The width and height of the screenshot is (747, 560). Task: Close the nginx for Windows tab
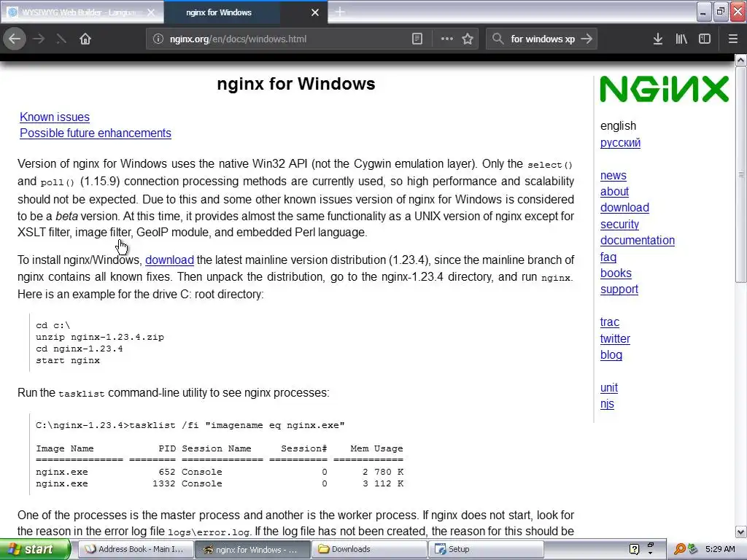(x=315, y=12)
